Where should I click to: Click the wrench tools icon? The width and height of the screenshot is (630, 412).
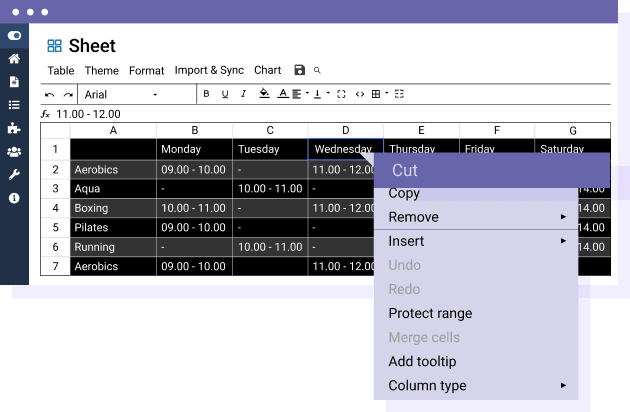tap(14, 175)
